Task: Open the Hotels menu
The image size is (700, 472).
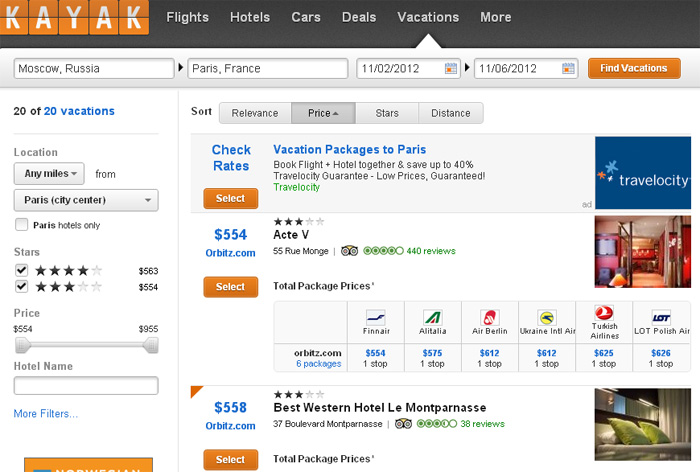Action: [250, 17]
